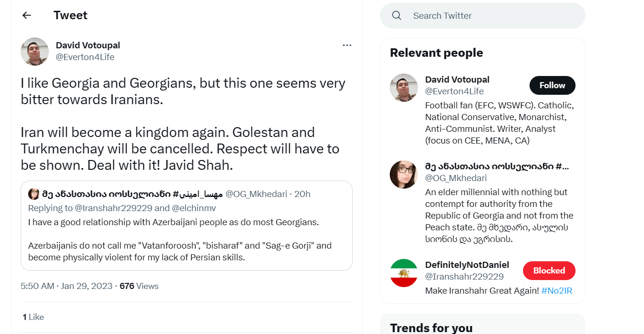The height and width of the screenshot is (334, 644).
Task: Click the search magnifier icon
Action: coord(396,15)
